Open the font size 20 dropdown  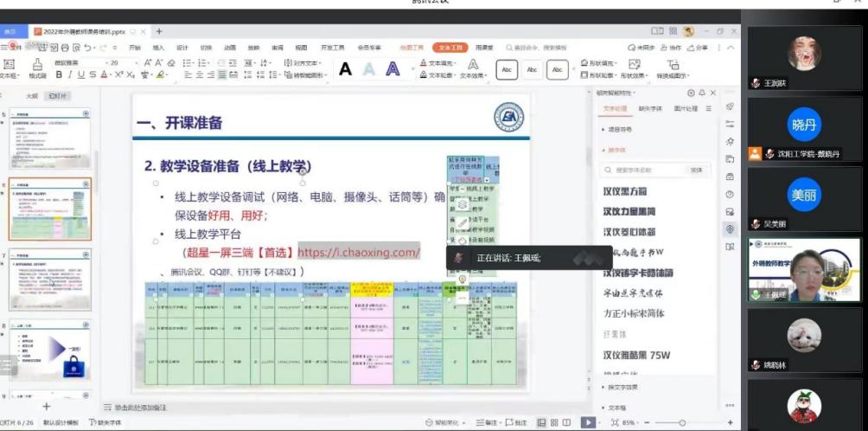(137, 63)
